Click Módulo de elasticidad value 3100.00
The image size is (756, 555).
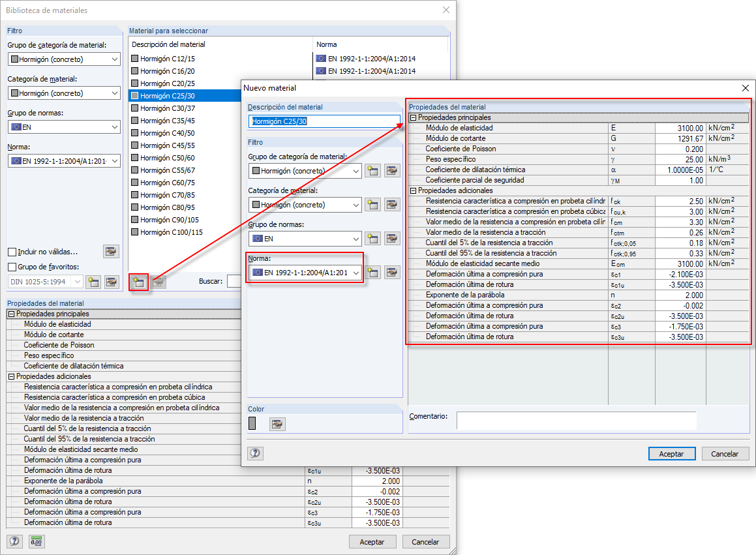click(680, 128)
